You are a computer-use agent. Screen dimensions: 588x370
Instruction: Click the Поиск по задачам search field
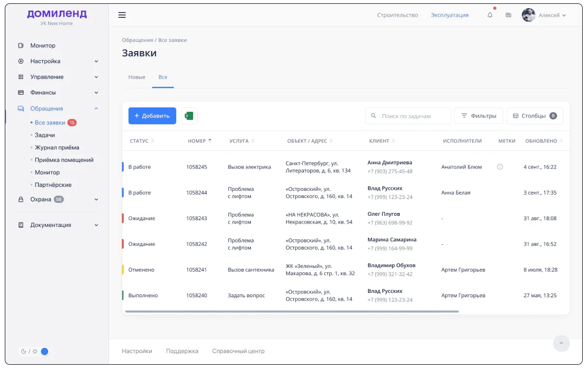(x=408, y=116)
